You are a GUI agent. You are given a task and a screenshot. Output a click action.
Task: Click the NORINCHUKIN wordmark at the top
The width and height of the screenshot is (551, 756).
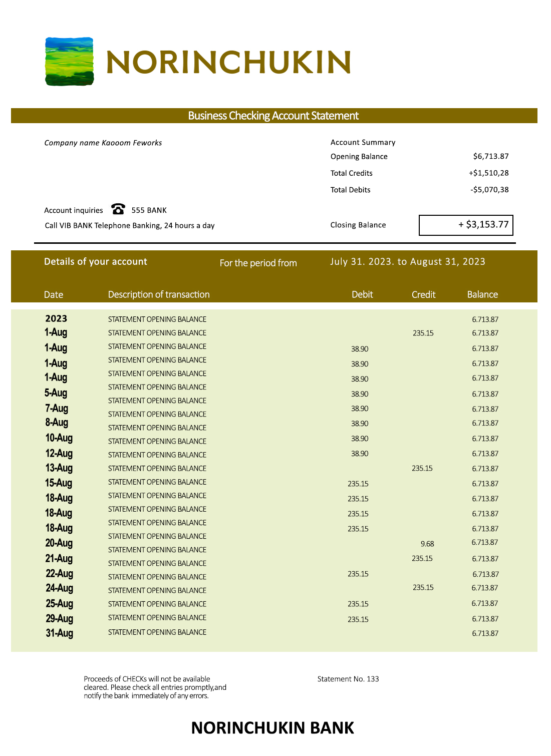coord(228,63)
